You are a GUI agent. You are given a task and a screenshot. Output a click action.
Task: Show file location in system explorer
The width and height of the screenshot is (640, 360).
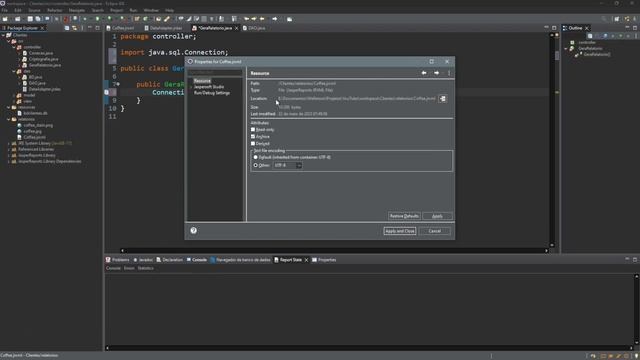tap(442, 98)
